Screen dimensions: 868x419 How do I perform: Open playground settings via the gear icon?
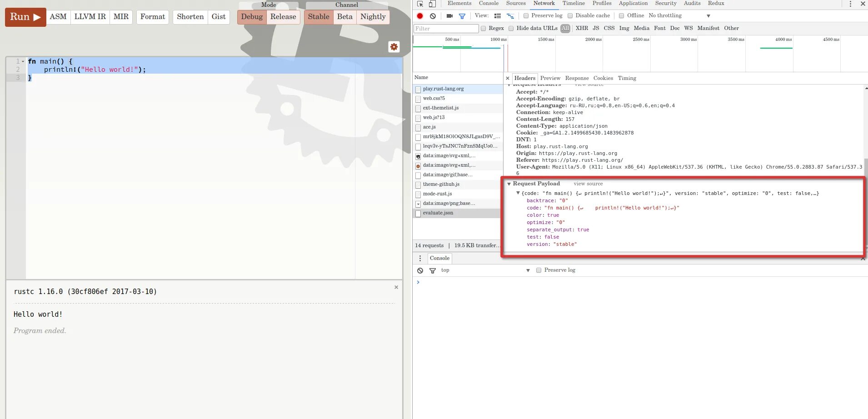394,47
